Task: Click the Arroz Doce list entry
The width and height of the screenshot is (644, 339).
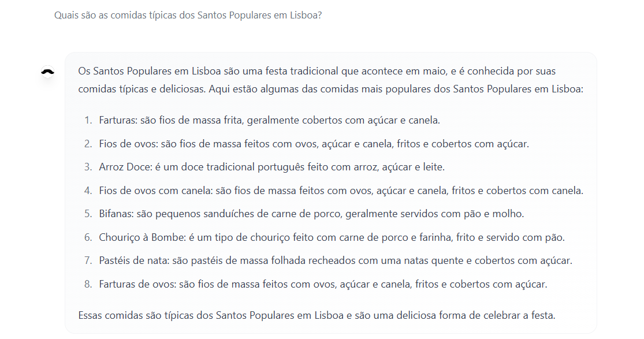Action: tap(272, 167)
